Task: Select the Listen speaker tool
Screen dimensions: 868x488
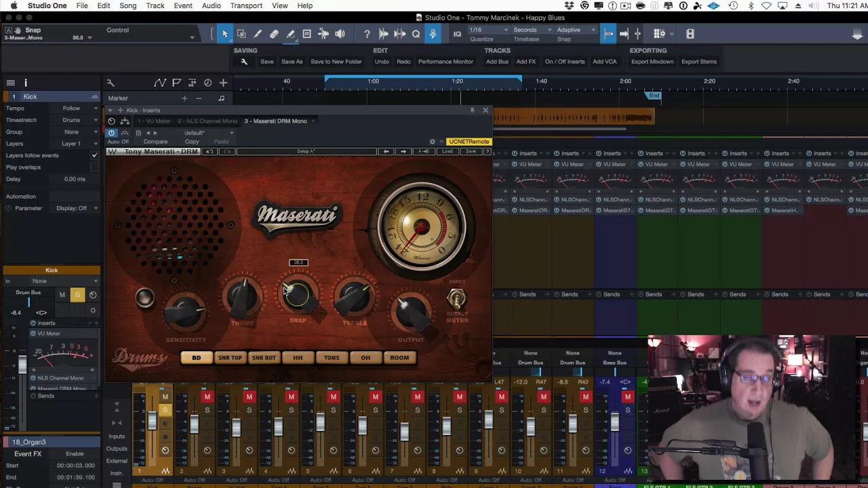Action: point(340,34)
